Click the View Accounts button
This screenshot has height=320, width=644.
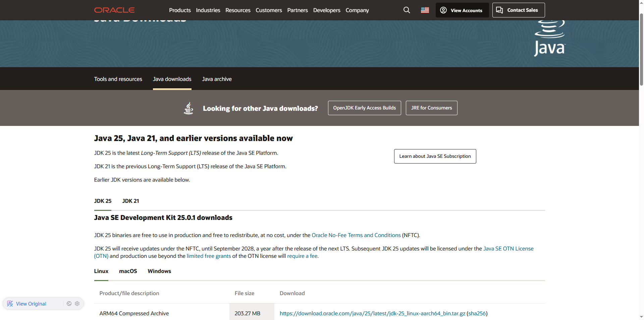[462, 10]
